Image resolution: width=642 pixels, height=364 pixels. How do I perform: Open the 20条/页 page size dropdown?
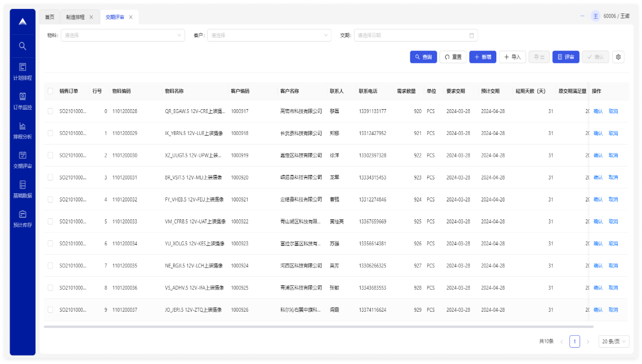click(613, 341)
